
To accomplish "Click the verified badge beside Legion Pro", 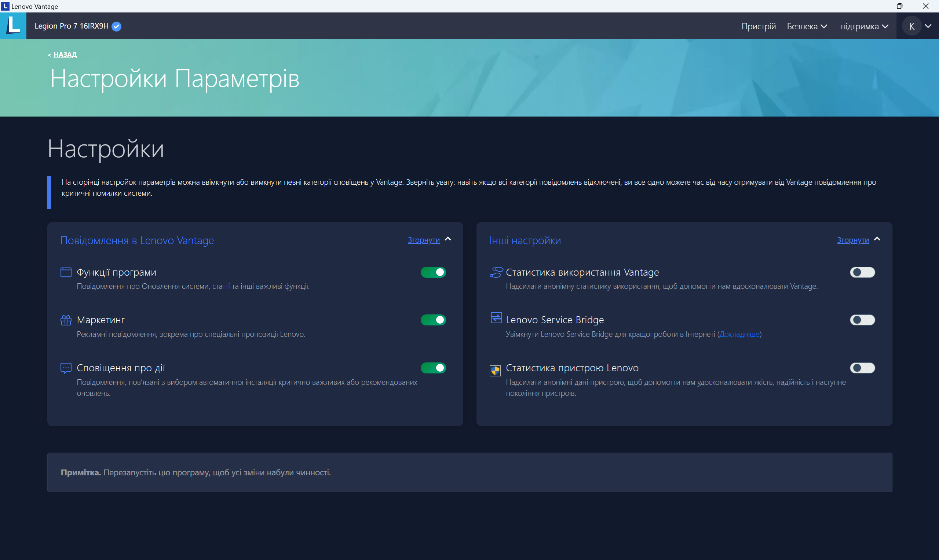I will click(x=116, y=26).
